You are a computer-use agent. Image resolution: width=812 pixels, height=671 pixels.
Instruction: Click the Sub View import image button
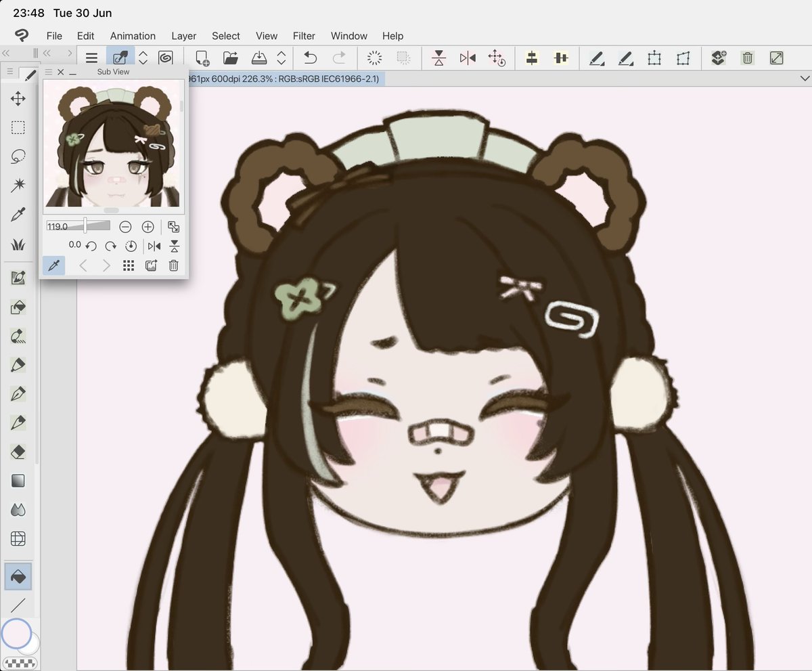click(x=151, y=265)
